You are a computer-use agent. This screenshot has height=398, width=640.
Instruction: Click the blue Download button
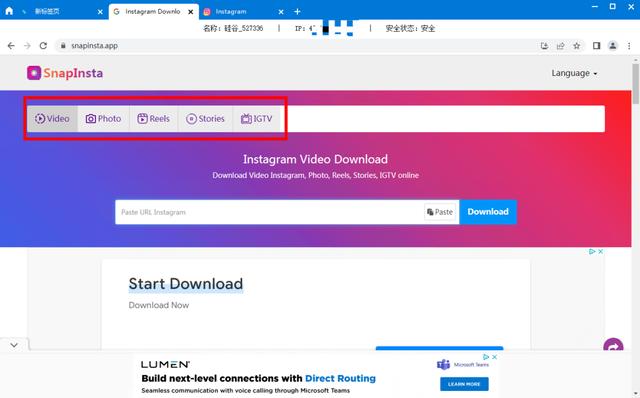[x=488, y=212]
